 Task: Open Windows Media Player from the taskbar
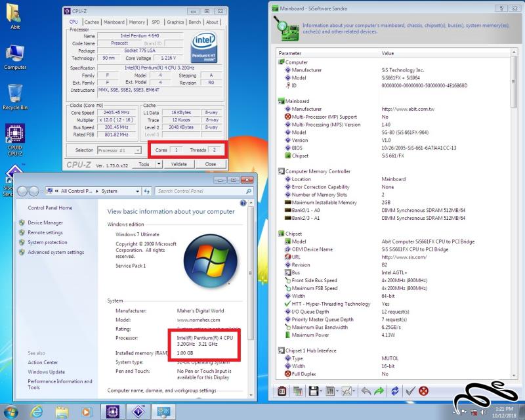pos(87,412)
